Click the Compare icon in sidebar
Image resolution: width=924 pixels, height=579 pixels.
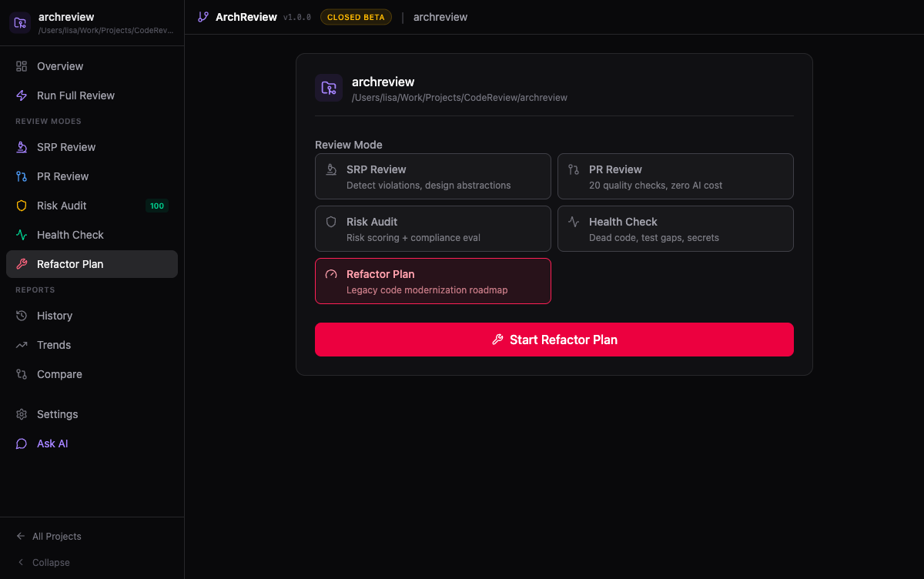(22, 374)
